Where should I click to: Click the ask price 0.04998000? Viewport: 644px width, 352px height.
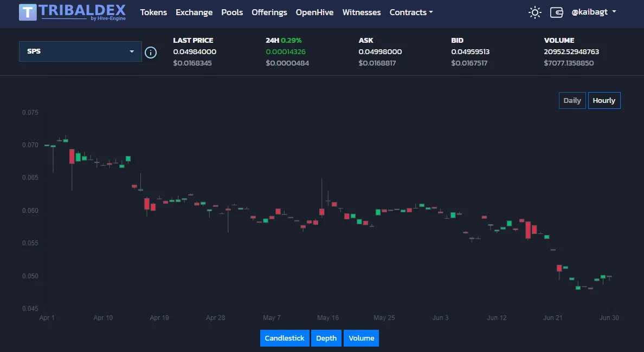click(381, 51)
